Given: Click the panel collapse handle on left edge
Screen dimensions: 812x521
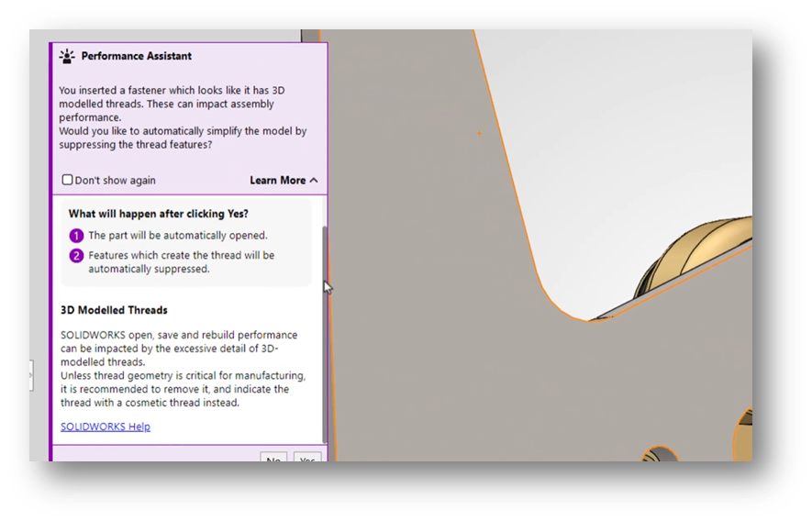Looking at the screenshot, I should [x=31, y=375].
